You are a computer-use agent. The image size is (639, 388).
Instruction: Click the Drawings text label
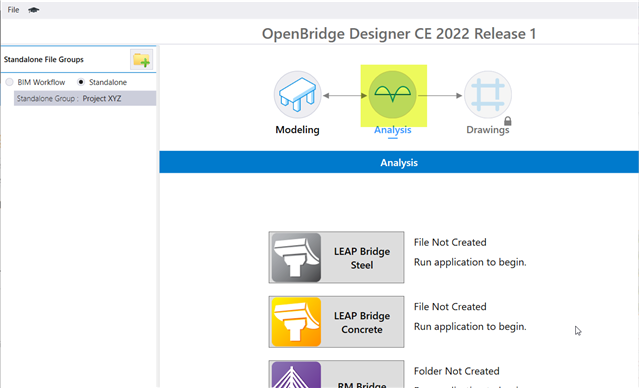[x=487, y=130]
